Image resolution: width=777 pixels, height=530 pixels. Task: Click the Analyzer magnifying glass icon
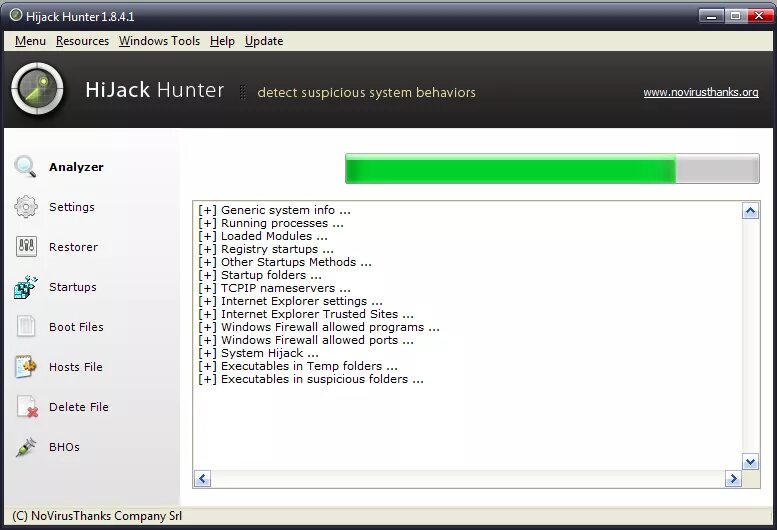pos(25,166)
